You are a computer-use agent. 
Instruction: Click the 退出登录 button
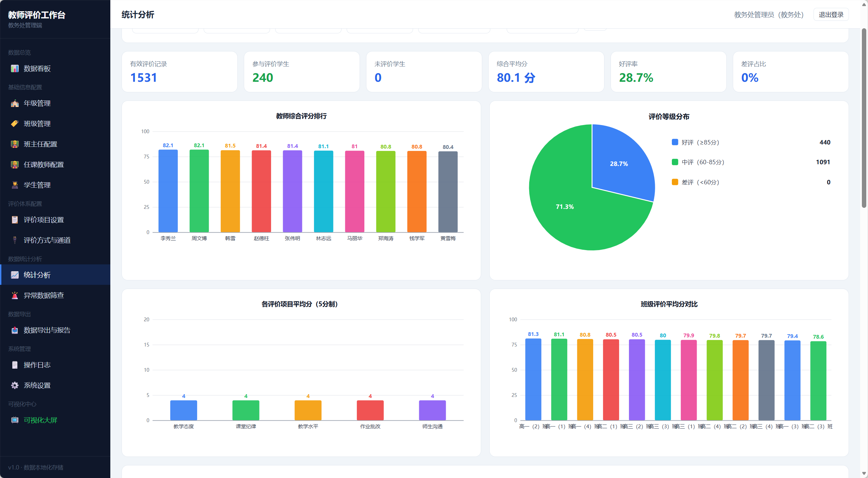tap(831, 15)
